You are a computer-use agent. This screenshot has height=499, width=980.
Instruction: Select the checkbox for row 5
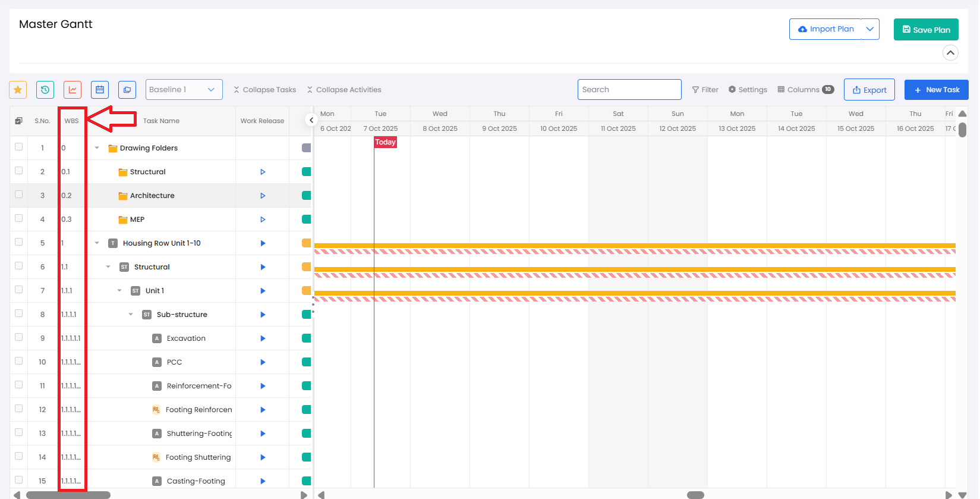[x=19, y=242]
